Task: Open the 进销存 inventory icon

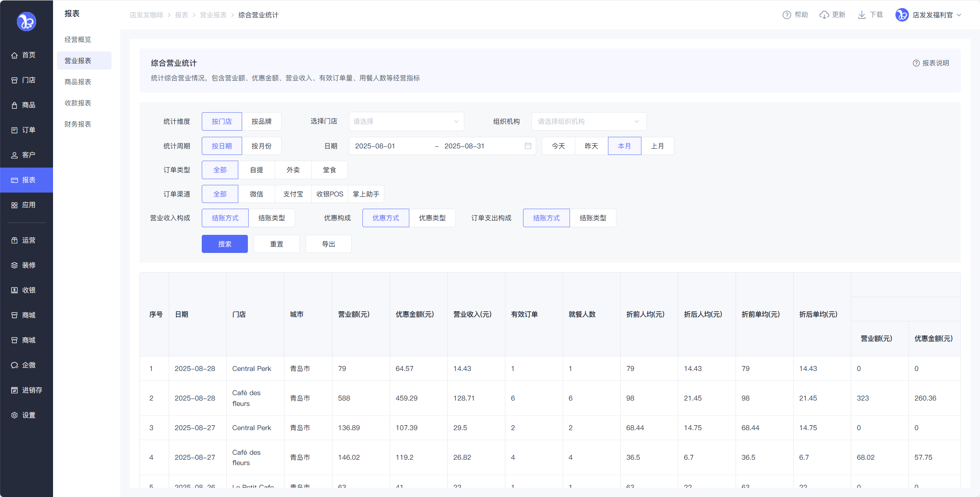Action: coord(15,390)
